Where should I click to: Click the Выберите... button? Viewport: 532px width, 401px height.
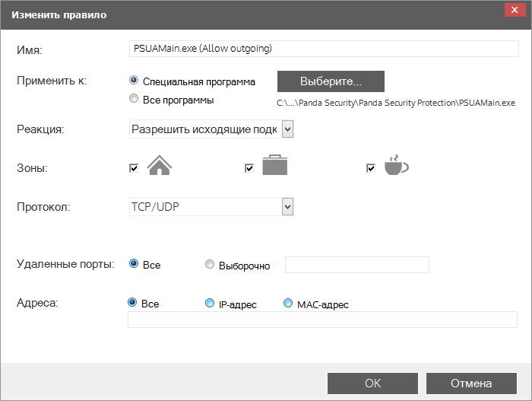(331, 81)
